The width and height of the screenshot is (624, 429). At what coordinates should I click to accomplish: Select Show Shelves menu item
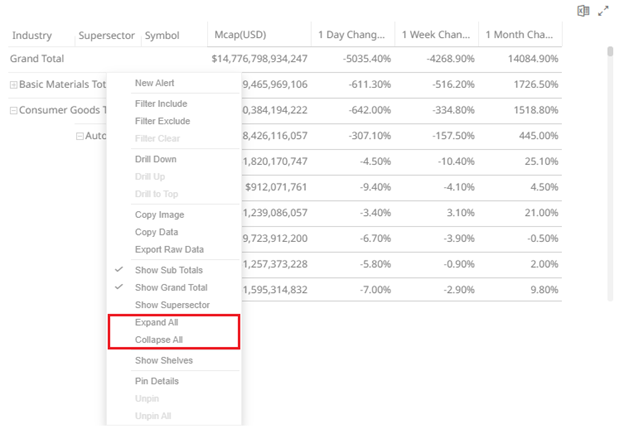click(x=164, y=360)
